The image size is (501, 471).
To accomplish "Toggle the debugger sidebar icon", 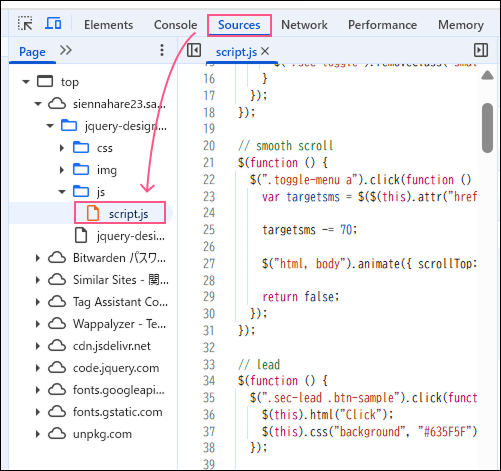I will pos(481,50).
